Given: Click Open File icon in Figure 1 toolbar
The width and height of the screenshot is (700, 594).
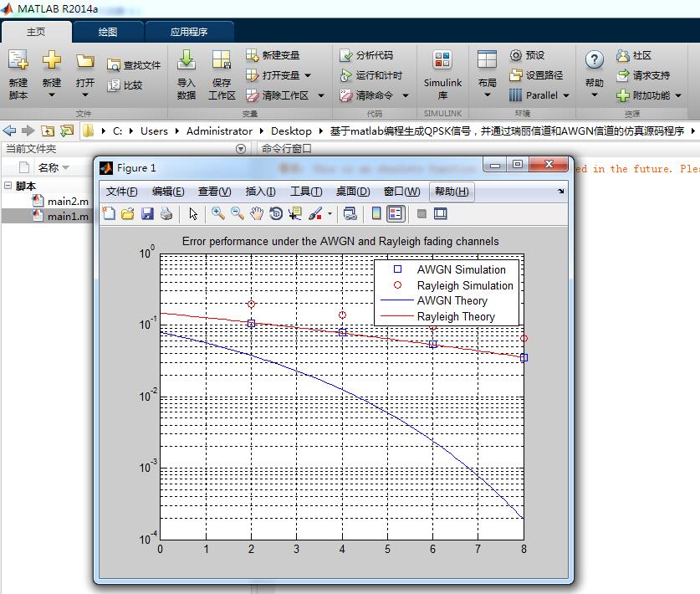Looking at the screenshot, I should click(x=128, y=213).
